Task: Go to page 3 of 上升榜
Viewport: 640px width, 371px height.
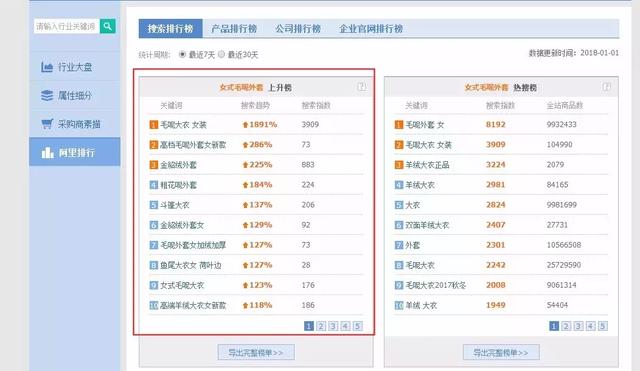Action: (x=333, y=326)
